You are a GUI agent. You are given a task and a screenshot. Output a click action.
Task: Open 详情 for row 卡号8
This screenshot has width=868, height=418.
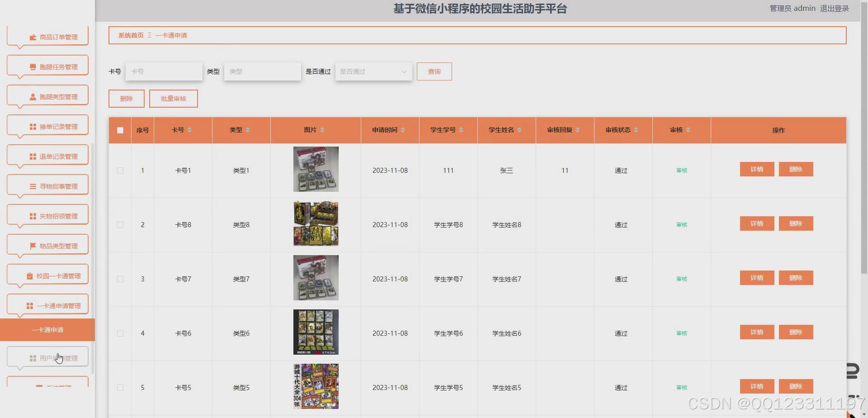(x=757, y=223)
